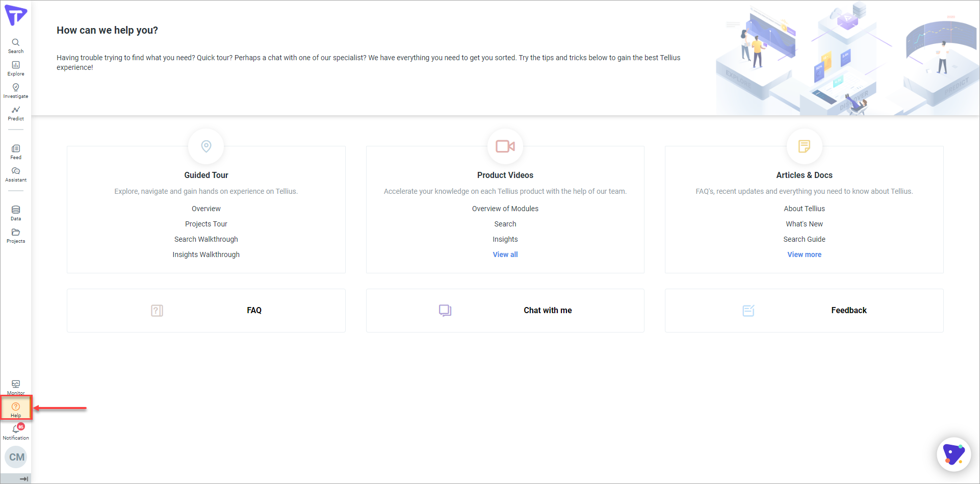Open Projects in sidebar
The width and height of the screenshot is (980, 484).
tap(16, 235)
